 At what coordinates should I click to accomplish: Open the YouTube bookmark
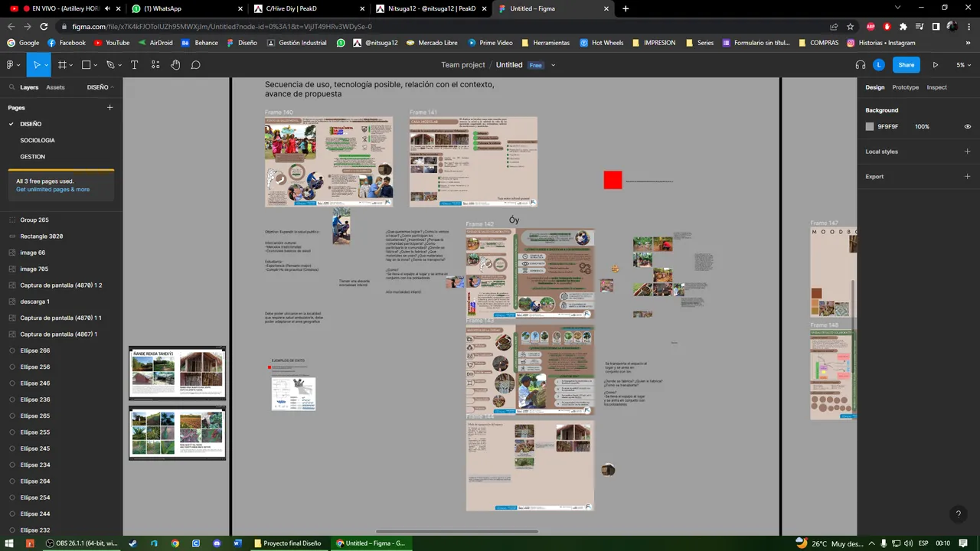(x=111, y=43)
